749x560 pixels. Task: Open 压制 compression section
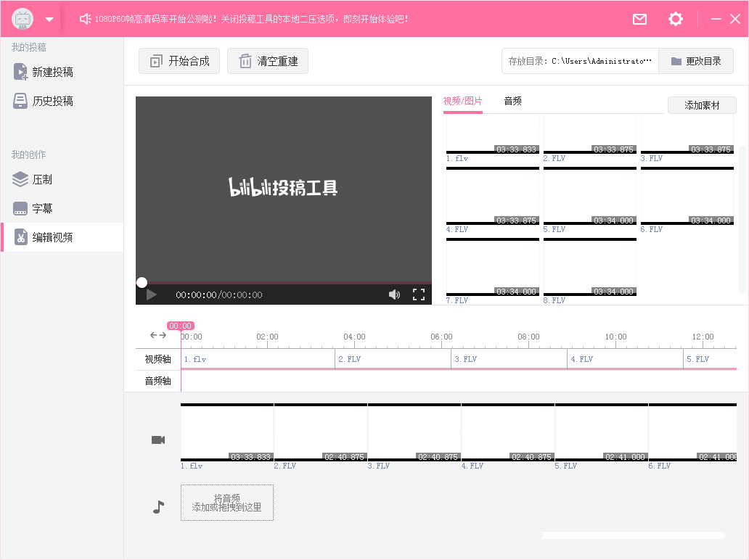[62, 179]
